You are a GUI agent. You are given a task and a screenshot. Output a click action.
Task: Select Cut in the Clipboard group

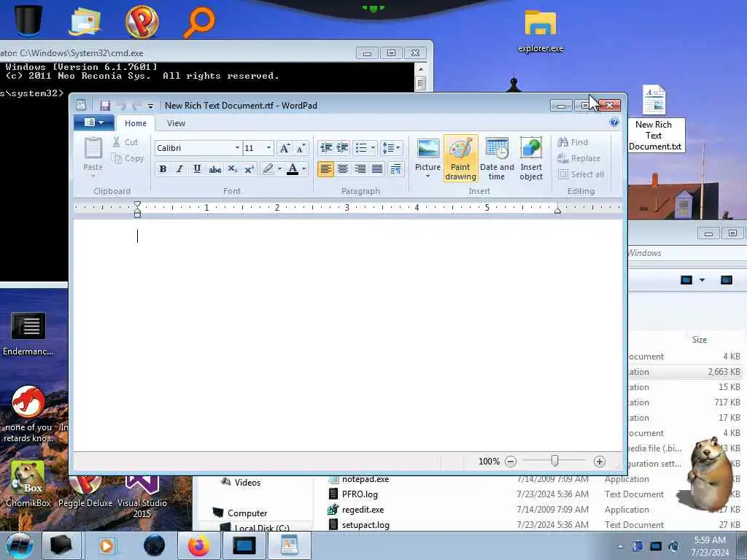125,142
